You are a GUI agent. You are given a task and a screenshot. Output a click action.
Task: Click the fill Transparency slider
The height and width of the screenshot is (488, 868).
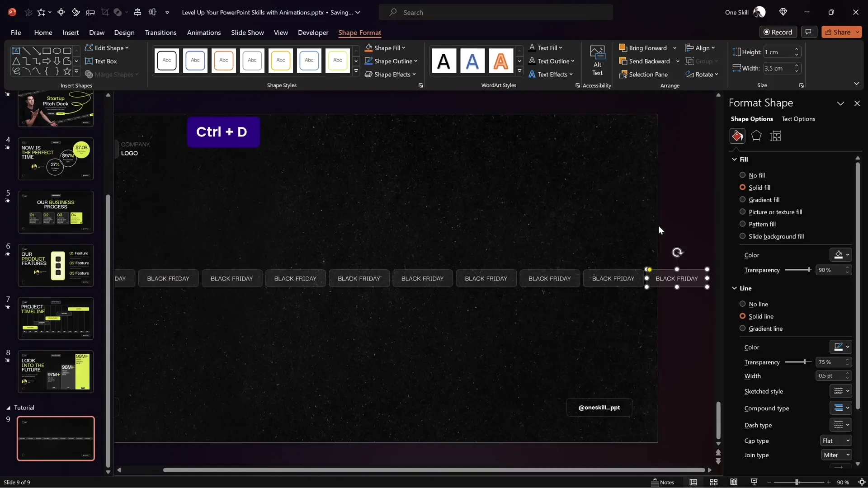[x=798, y=270]
